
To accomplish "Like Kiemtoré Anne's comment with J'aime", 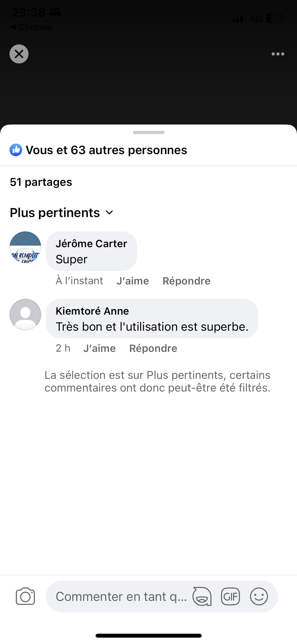I will point(100,348).
